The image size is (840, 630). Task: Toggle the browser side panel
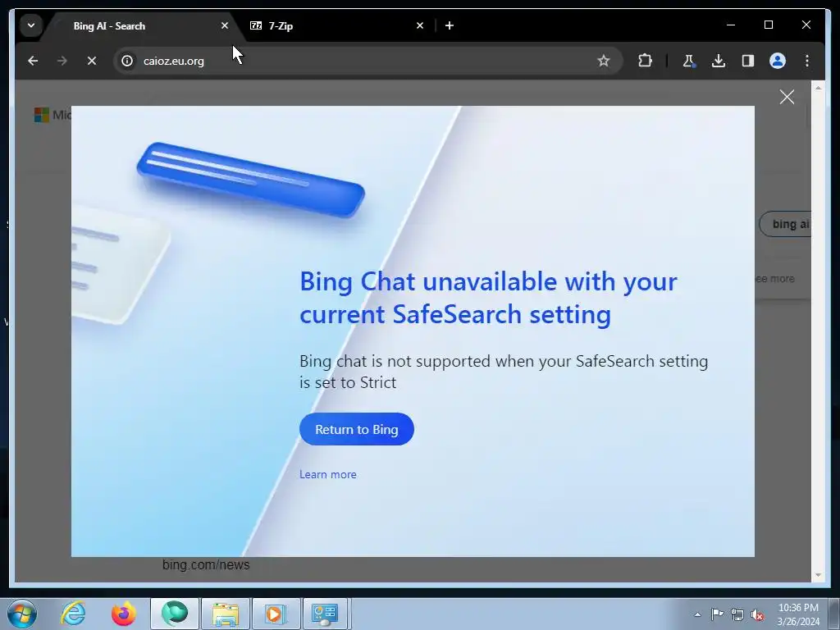point(748,61)
